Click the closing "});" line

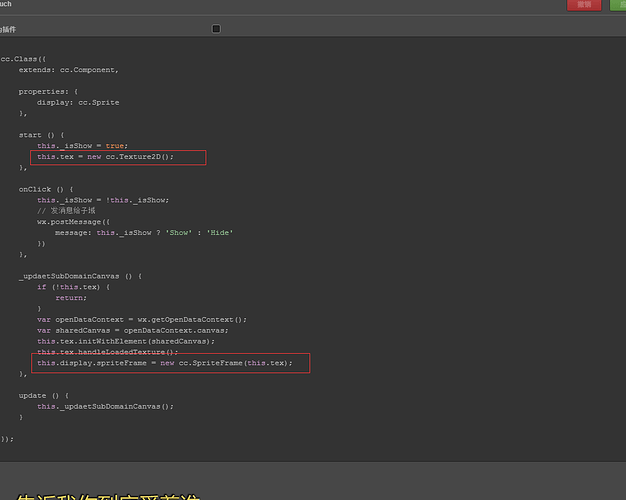tap(7, 439)
